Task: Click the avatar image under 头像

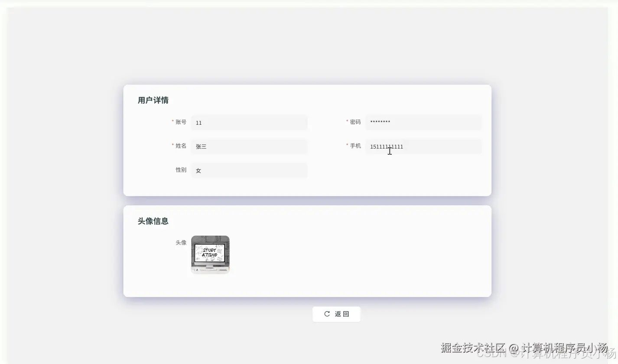Action: pyautogui.click(x=210, y=255)
